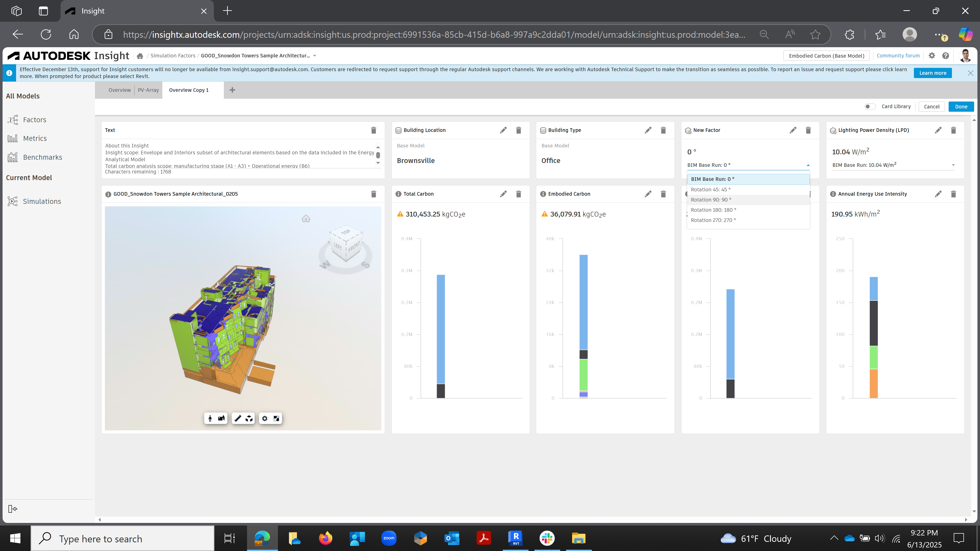Open the help question mark icon

point(946,56)
